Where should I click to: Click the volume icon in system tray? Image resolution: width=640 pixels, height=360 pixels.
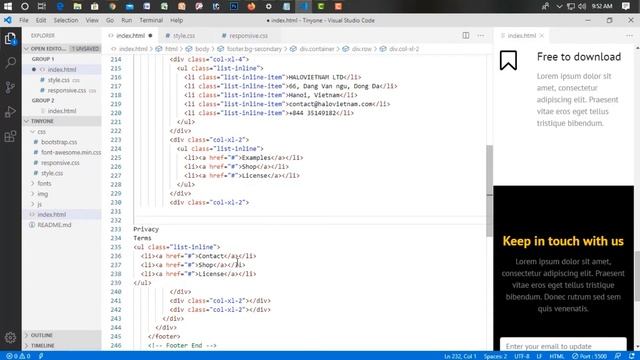click(582, 6)
